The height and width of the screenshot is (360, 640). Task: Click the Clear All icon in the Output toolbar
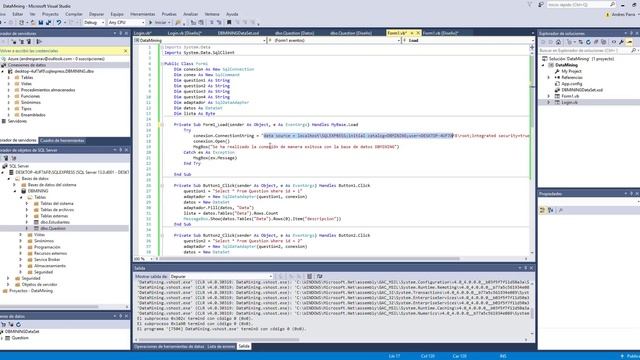309,276
